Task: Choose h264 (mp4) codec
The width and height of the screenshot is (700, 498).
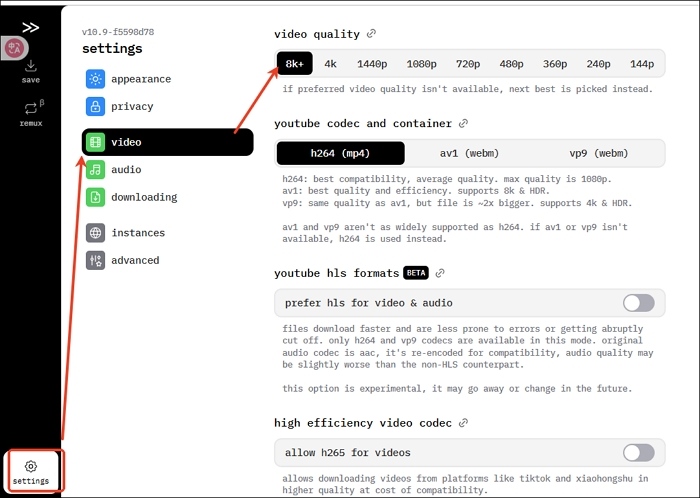Action: (x=341, y=154)
